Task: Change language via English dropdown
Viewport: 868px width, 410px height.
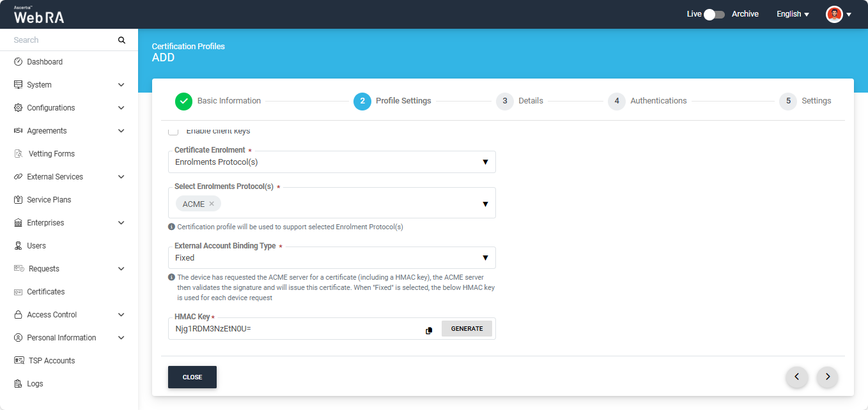Action: point(793,14)
